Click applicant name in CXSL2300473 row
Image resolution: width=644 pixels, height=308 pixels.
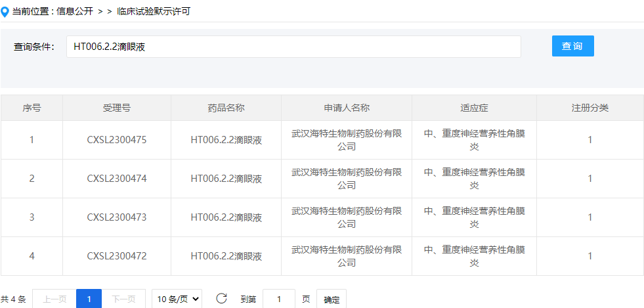(347, 217)
